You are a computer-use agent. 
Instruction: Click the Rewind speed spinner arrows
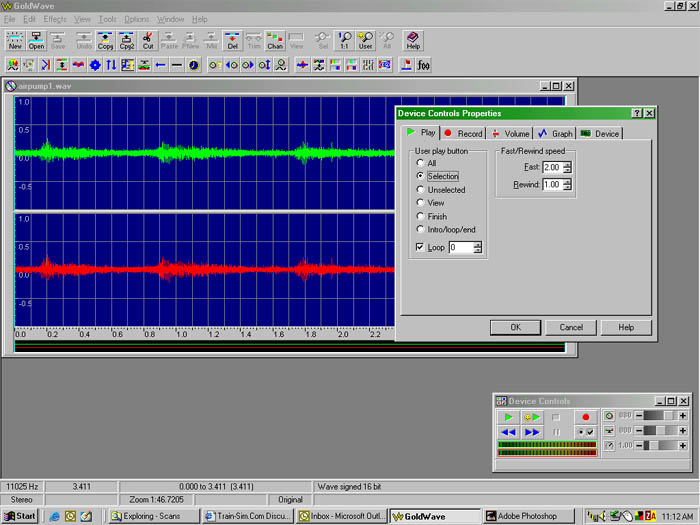click(567, 184)
